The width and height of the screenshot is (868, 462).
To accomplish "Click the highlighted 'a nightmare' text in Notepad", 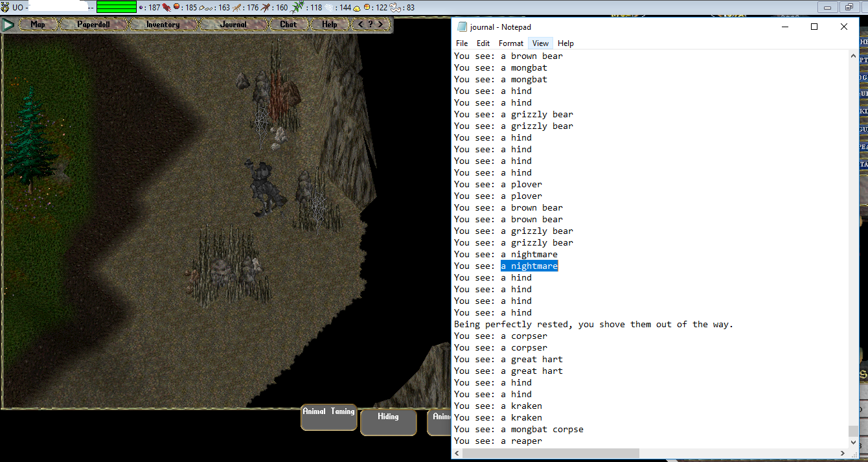I will pos(529,266).
